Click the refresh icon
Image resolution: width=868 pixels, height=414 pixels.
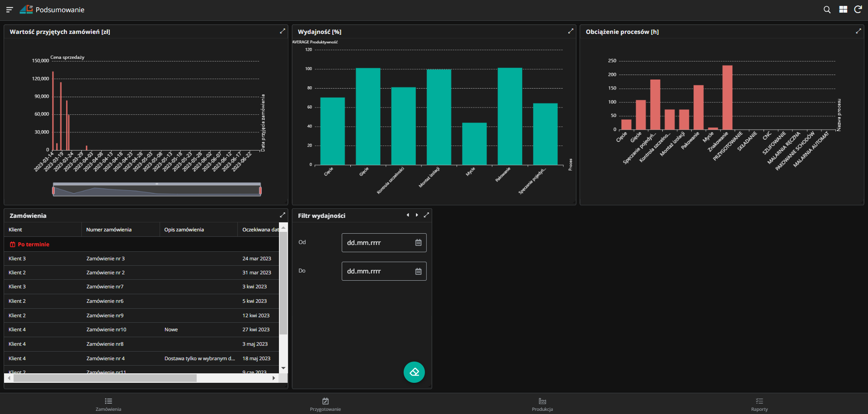point(858,9)
